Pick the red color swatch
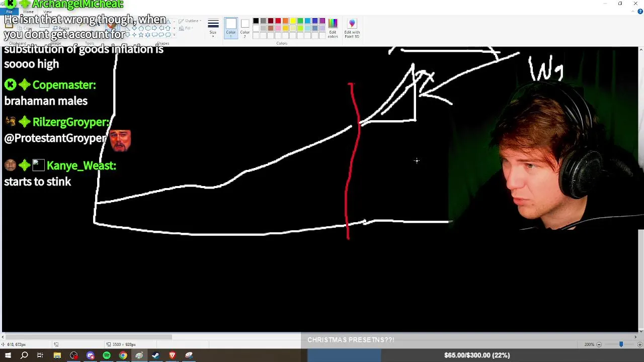Image resolution: width=644 pixels, height=362 pixels. pos(278,21)
